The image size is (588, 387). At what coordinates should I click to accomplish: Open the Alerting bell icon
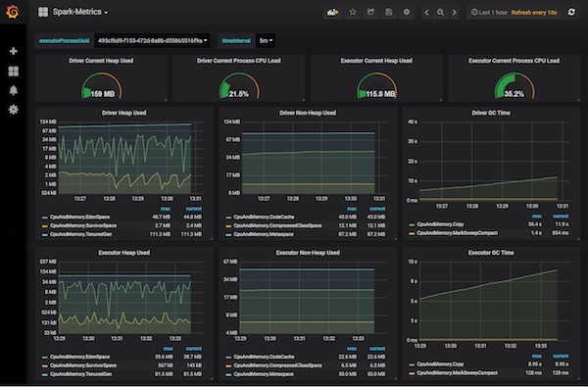13,90
